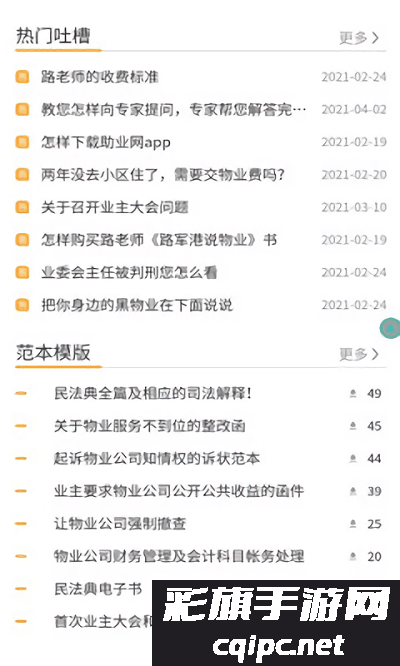
Task: Click orange icon beside 两年没去小区住了
Action: 22,175
